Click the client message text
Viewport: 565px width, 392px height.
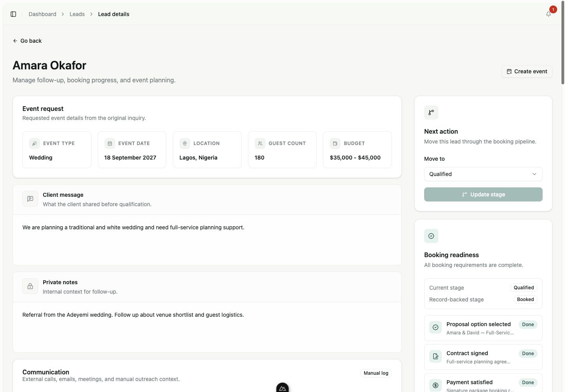coord(133,227)
